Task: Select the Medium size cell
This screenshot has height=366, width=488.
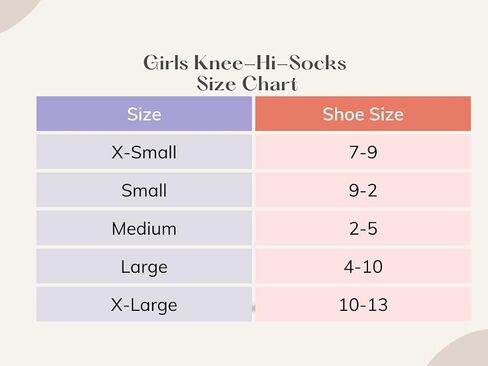Action: (x=144, y=228)
